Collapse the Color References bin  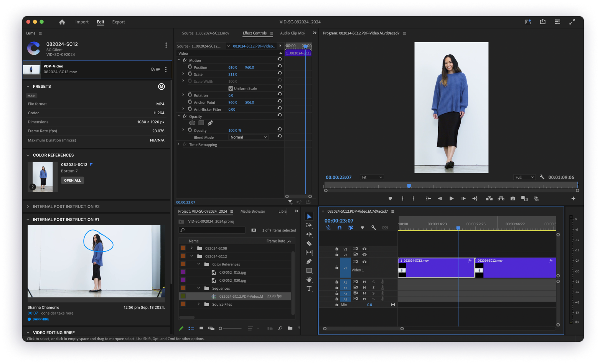tap(199, 264)
